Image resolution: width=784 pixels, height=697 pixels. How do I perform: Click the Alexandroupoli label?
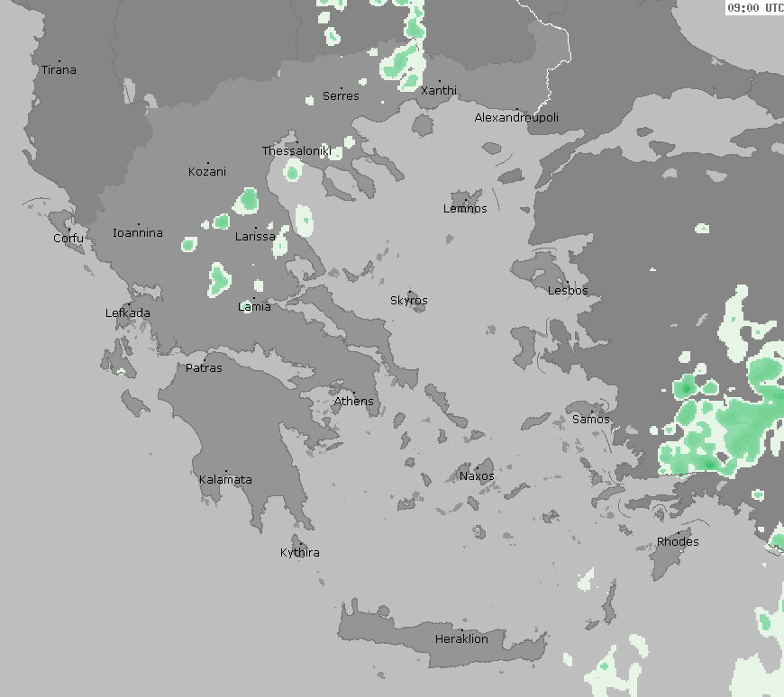(516, 118)
